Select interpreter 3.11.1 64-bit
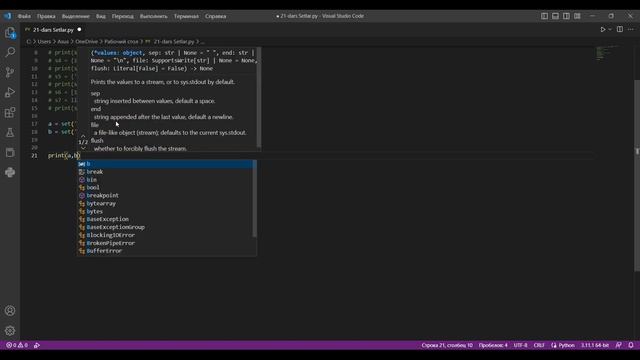640x360 pixels. (x=595, y=345)
